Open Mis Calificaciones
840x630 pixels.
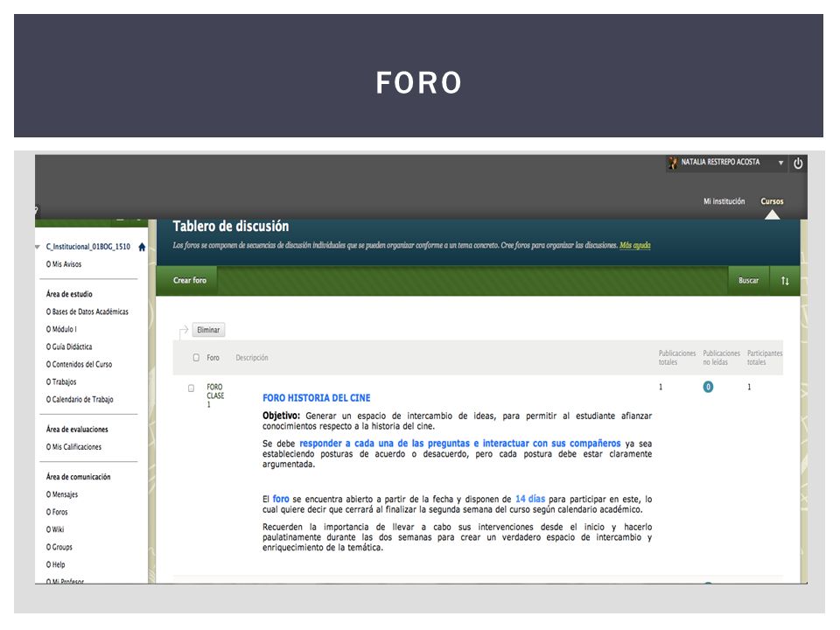coord(73,447)
